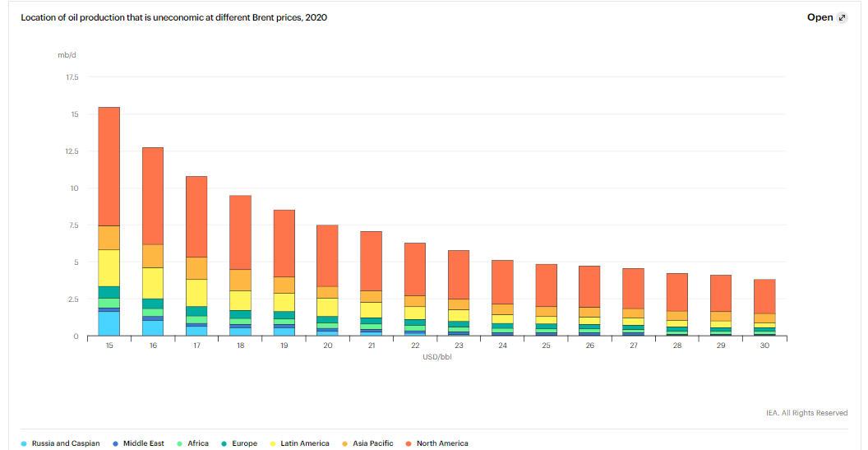Click the Russia and Caspian light-blue legend dot

click(24, 444)
